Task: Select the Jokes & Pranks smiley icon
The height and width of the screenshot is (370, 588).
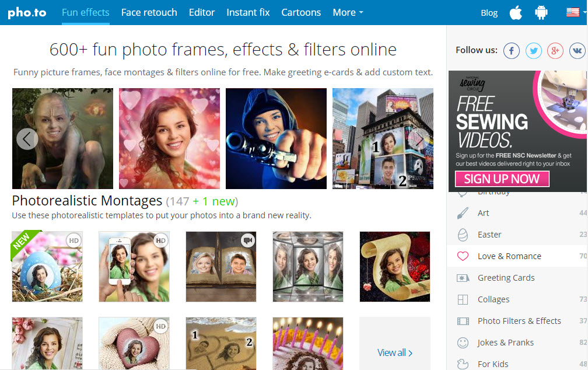Action: pos(463,343)
